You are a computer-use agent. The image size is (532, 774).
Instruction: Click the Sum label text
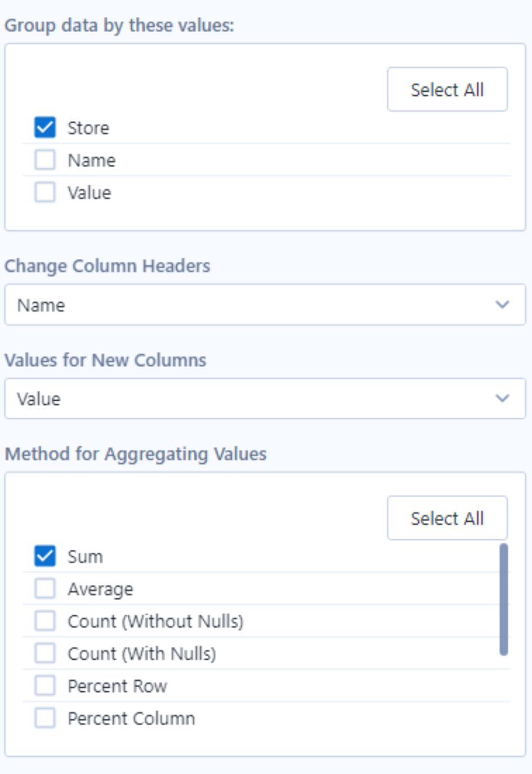coord(85,556)
